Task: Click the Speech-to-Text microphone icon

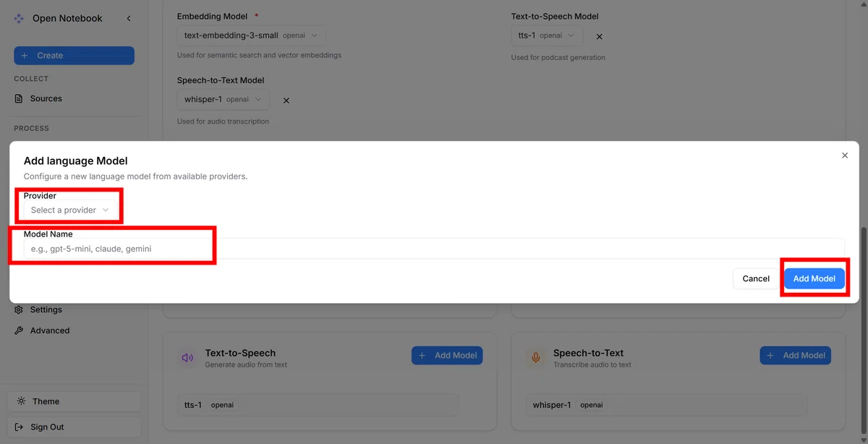Action: coord(536,357)
